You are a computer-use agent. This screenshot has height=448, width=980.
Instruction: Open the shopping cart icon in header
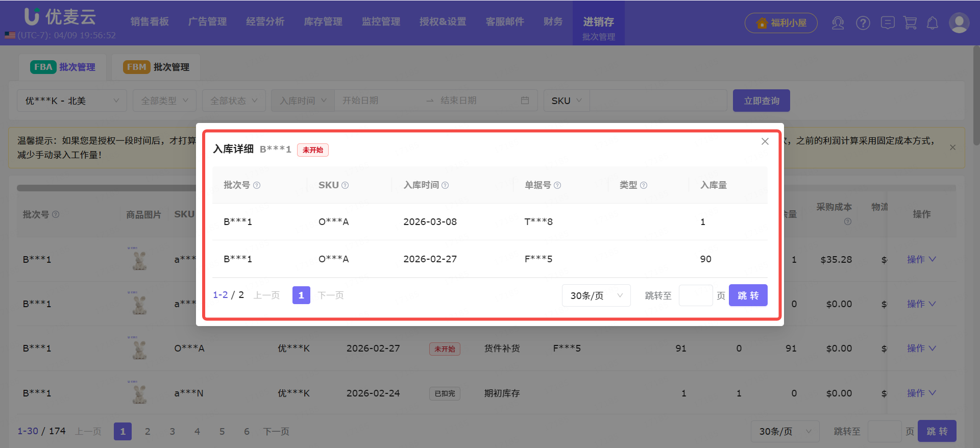pyautogui.click(x=910, y=23)
